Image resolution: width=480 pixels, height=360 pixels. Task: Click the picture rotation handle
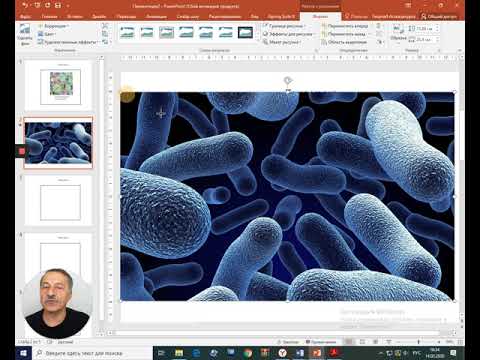tap(288, 80)
